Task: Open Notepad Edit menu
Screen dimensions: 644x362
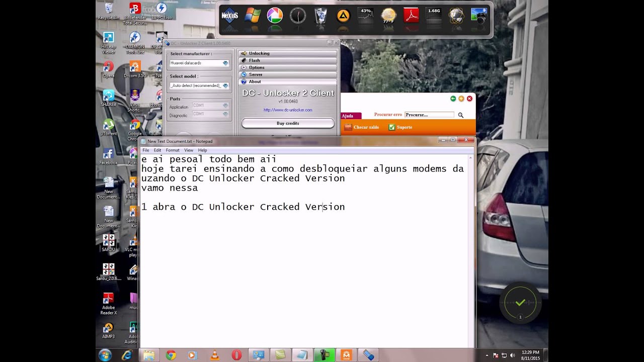Action: pyautogui.click(x=157, y=150)
